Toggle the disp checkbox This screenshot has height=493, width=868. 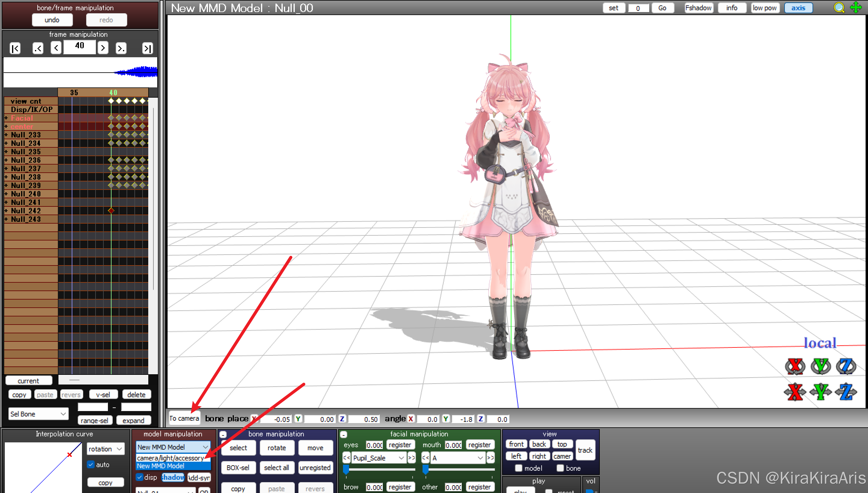140,477
